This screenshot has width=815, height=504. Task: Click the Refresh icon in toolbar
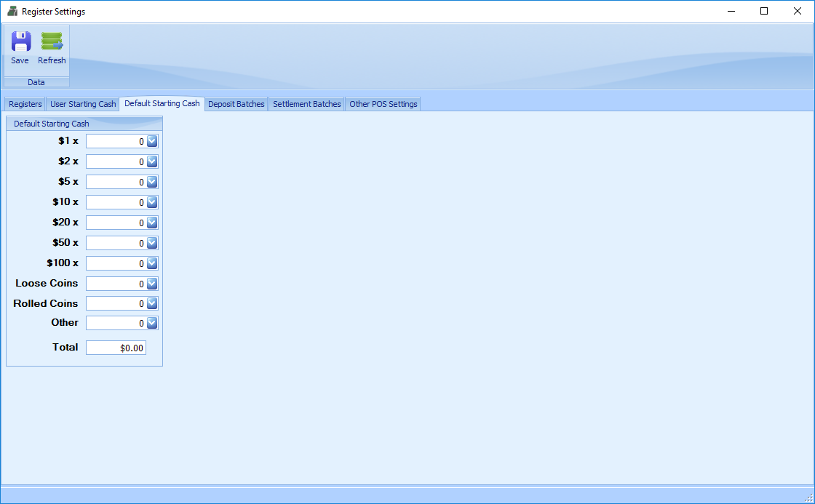pos(52,42)
